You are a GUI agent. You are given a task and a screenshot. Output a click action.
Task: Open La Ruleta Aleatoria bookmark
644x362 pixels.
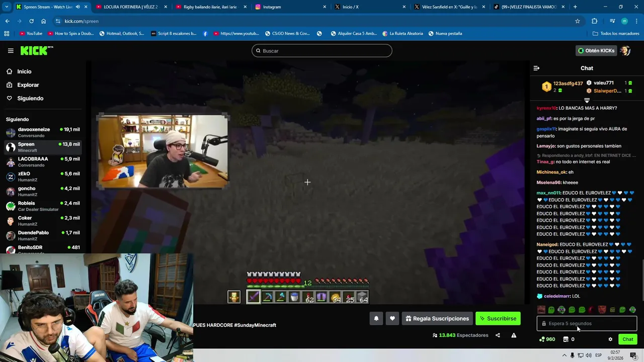click(x=403, y=34)
